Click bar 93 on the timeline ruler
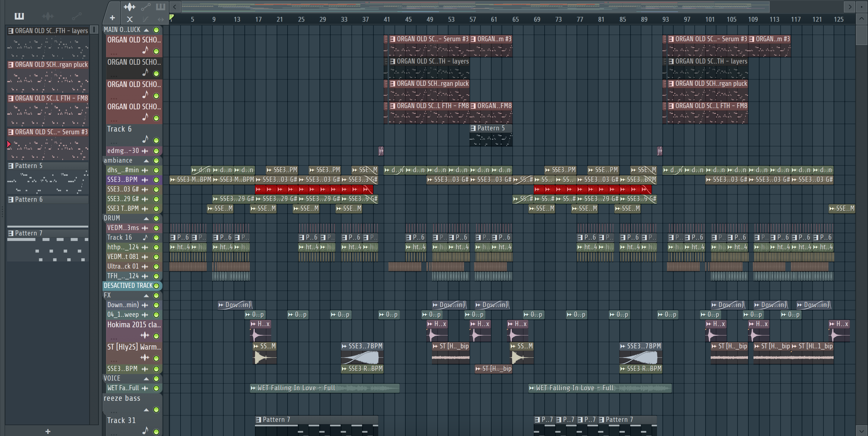 [665, 19]
